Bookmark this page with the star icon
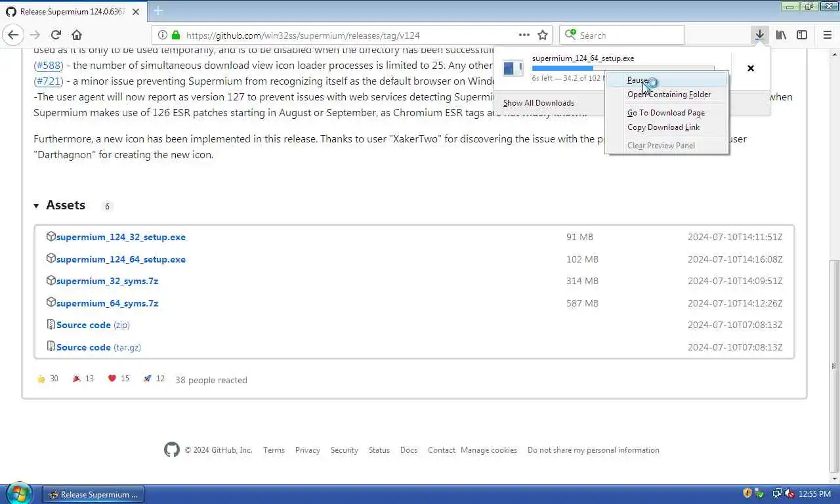 543,35
